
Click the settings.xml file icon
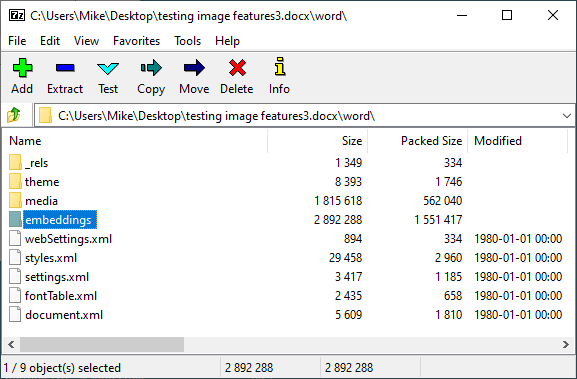tap(15, 277)
